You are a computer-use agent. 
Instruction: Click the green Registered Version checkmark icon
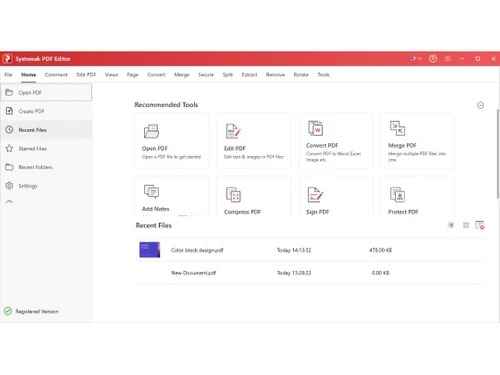(x=8, y=311)
